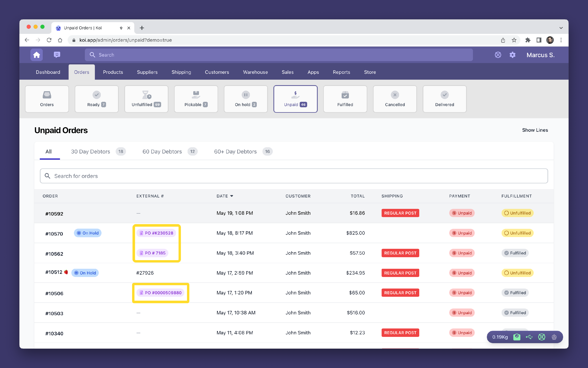Click the home icon in Koi header

click(x=36, y=55)
